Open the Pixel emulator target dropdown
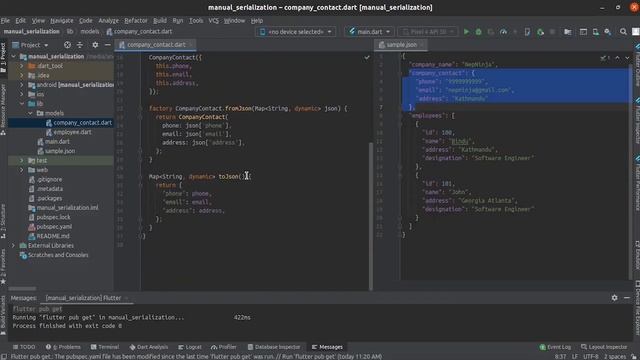The height and width of the screenshot is (360, 640). [x=428, y=32]
